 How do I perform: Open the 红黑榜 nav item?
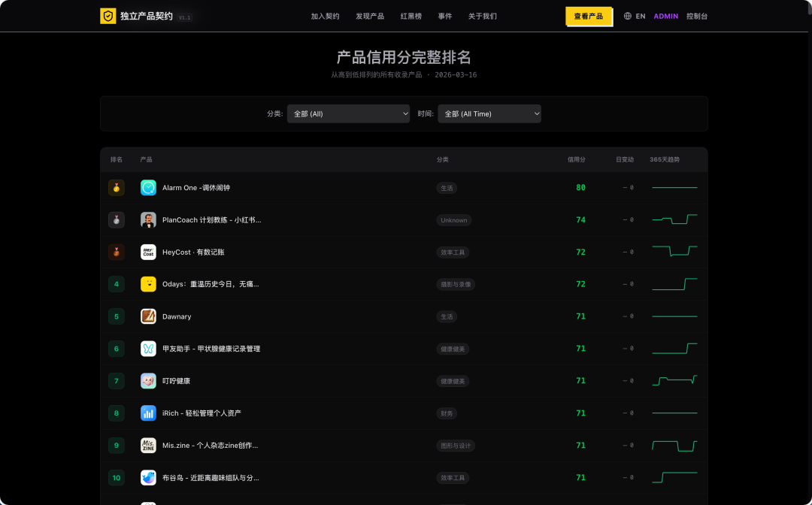(x=411, y=16)
